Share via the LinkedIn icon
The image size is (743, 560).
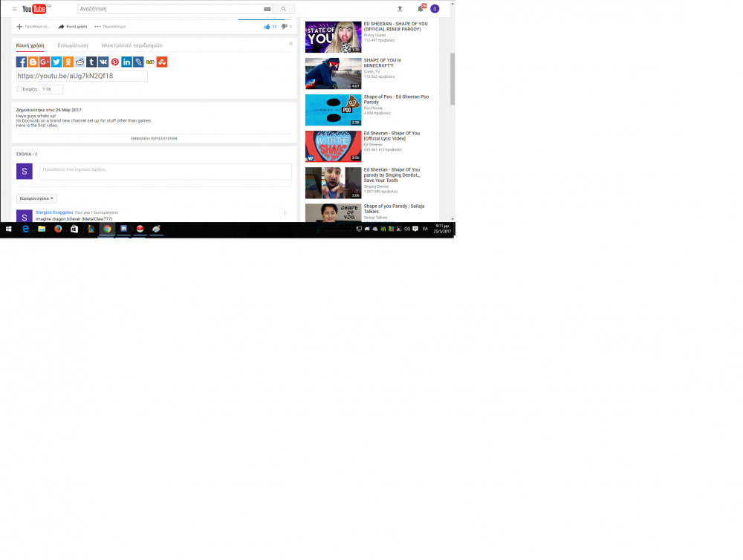tap(126, 62)
